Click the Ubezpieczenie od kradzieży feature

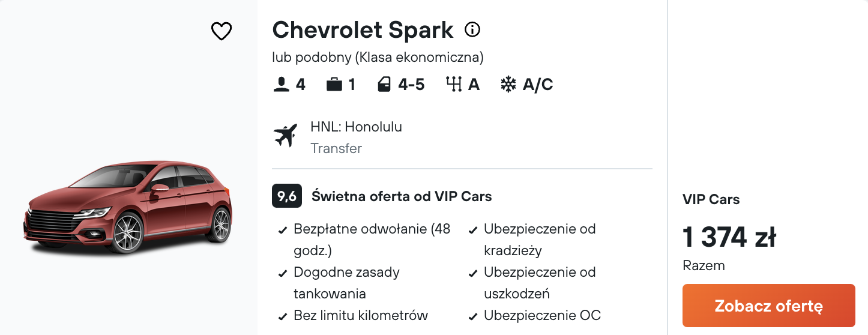[539, 240]
